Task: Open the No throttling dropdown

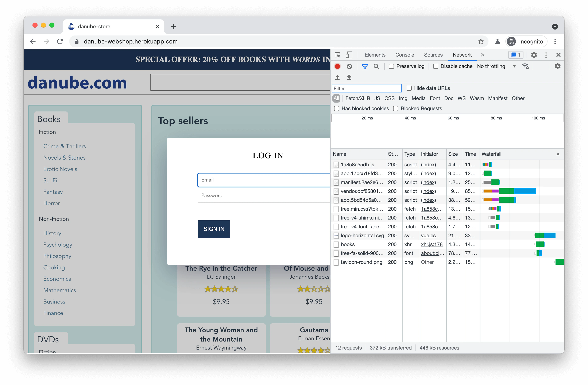Action: coord(494,66)
